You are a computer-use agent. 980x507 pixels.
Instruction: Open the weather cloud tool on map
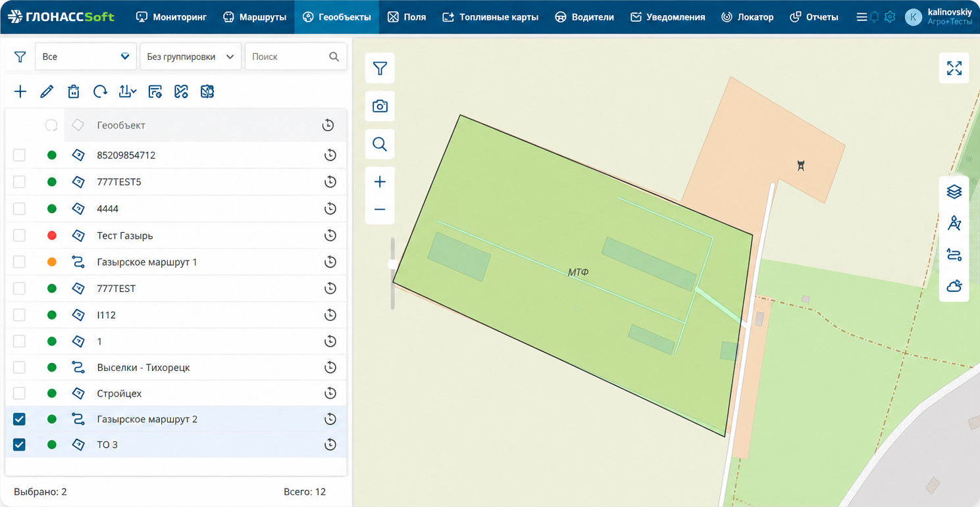point(954,286)
